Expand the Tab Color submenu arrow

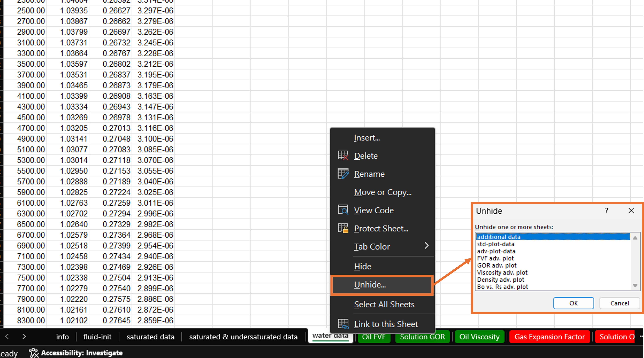(427, 246)
